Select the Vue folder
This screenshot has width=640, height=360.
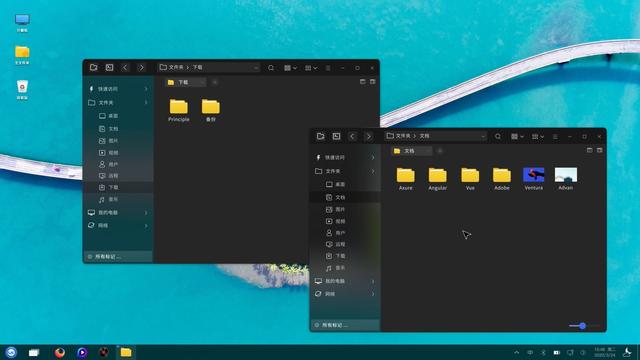point(470,179)
